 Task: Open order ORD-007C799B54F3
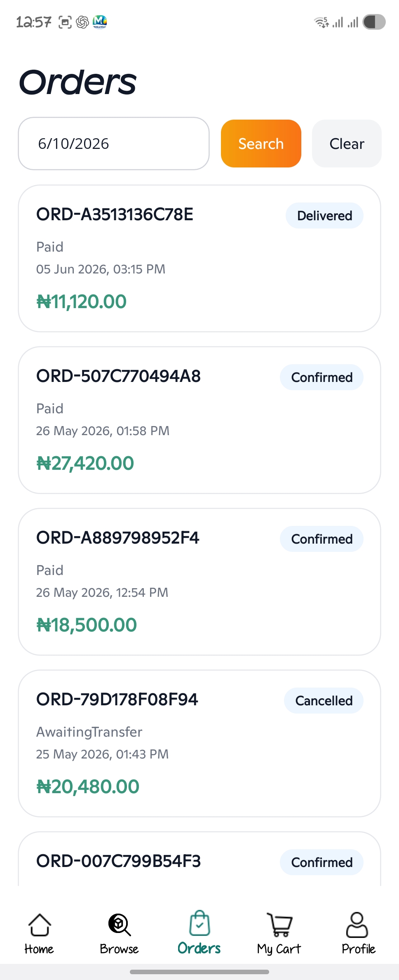click(199, 859)
